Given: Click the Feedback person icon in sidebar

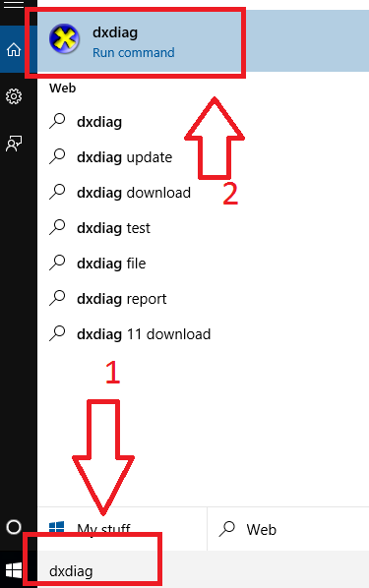Looking at the screenshot, I should click(14, 144).
